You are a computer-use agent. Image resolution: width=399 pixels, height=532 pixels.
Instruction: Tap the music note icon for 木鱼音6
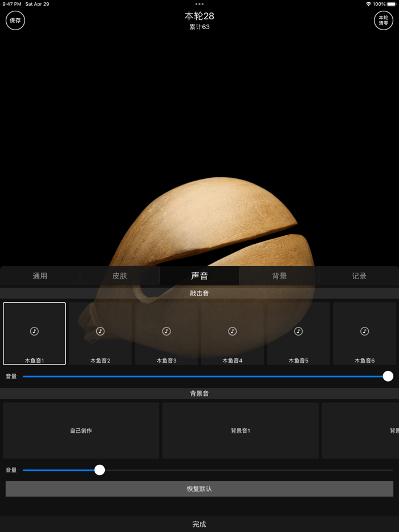pos(364,331)
